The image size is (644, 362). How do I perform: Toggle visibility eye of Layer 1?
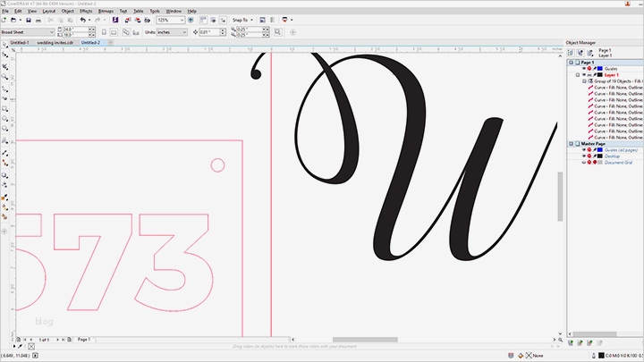pos(584,75)
